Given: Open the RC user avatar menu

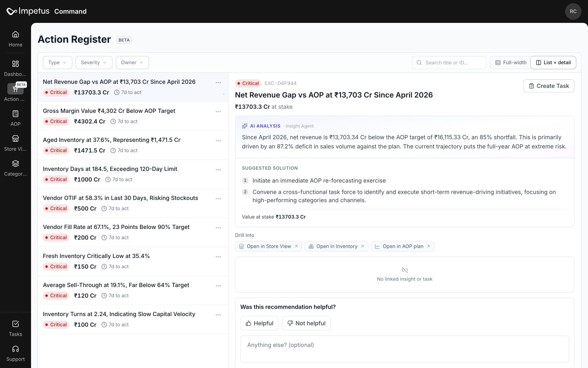Looking at the screenshot, I should coord(573,11).
